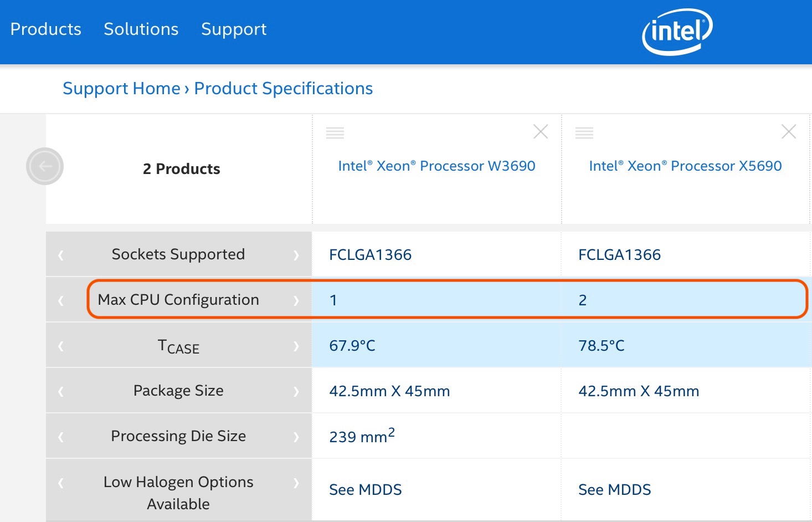This screenshot has height=522, width=812.
Task: Open the Solutions menu
Action: [x=141, y=29]
